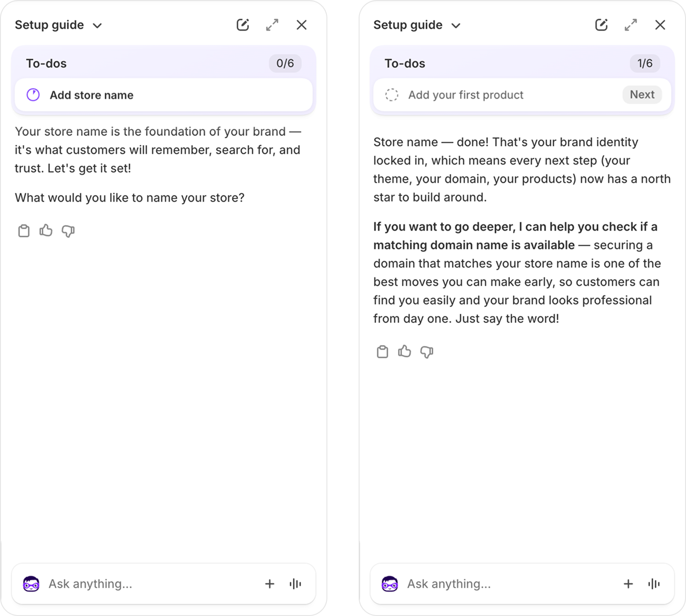Select the 'Add store name' to-do item

[164, 95]
